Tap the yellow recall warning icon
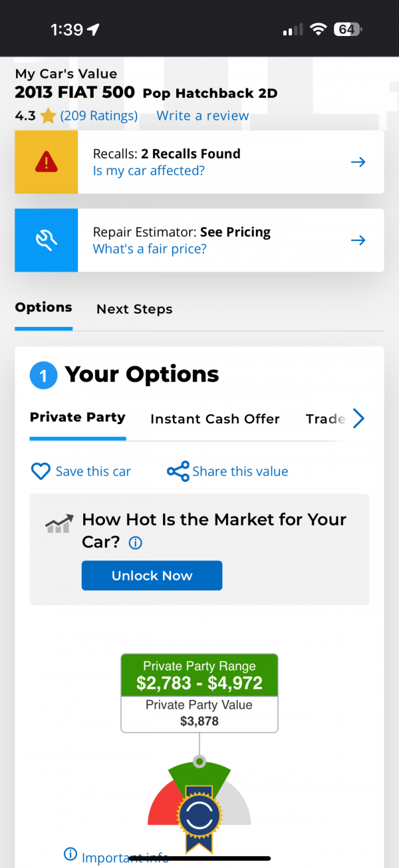 46,162
